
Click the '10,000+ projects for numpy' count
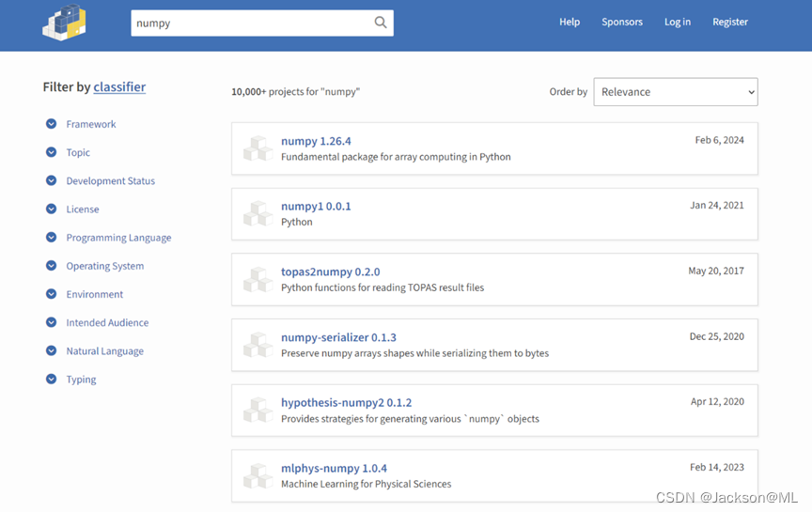click(x=296, y=92)
